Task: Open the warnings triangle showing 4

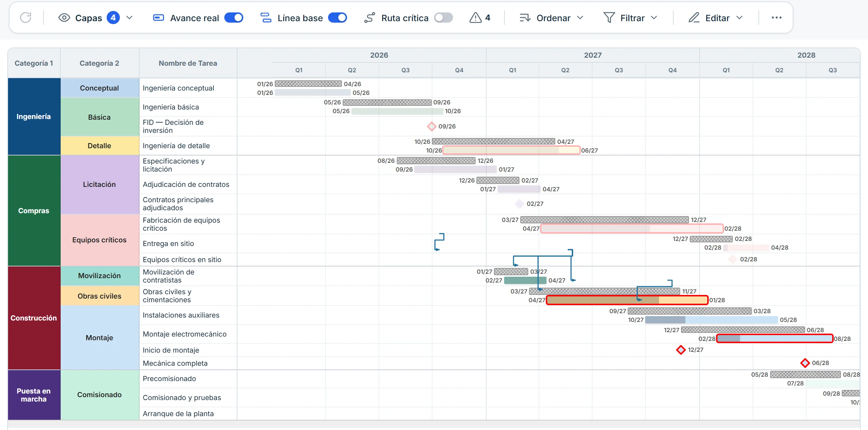Action: [x=475, y=18]
